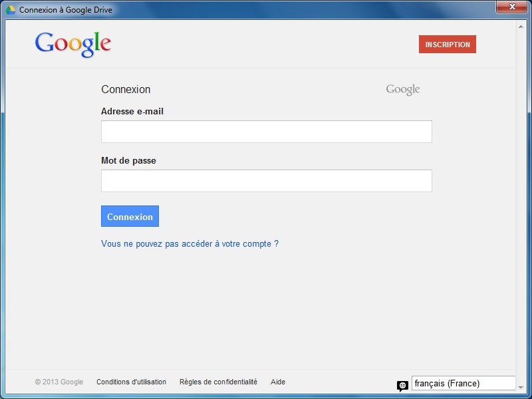Focus the Mot de passe input field
Image resolution: width=532 pixels, height=399 pixels.
[x=266, y=181]
